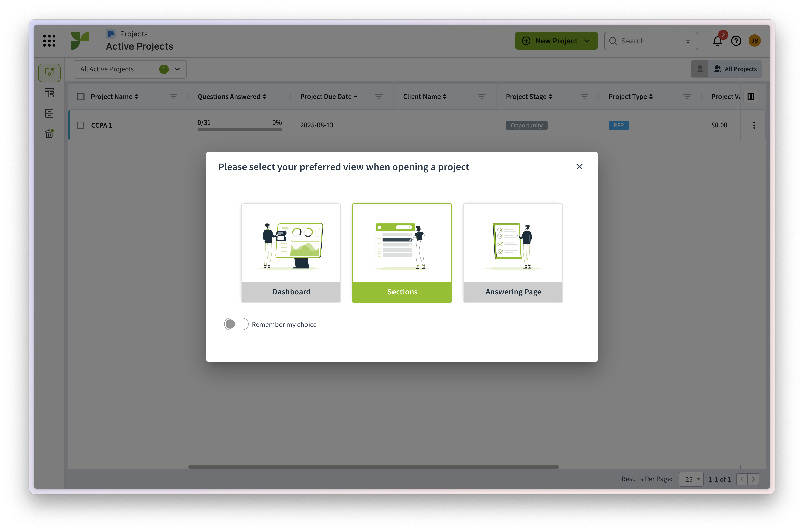
Task: Click the JS user avatar
Action: tap(754, 41)
